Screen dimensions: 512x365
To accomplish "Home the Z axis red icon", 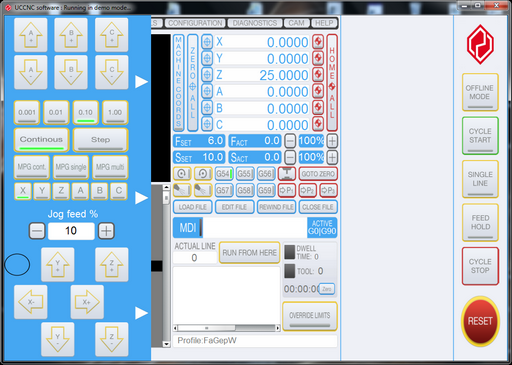I will click(318, 75).
